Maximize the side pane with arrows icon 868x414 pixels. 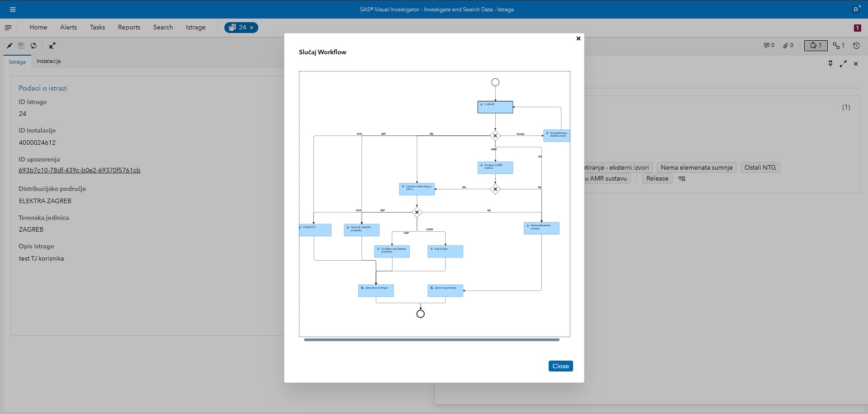point(843,64)
